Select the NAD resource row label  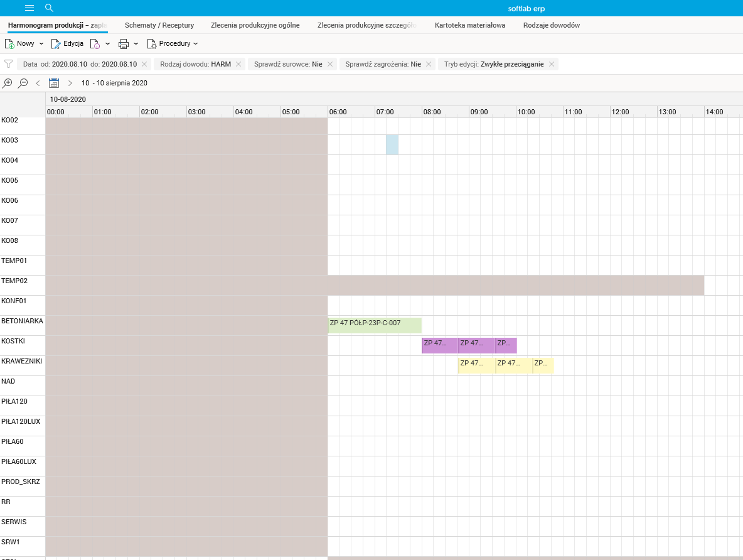[x=8, y=381]
